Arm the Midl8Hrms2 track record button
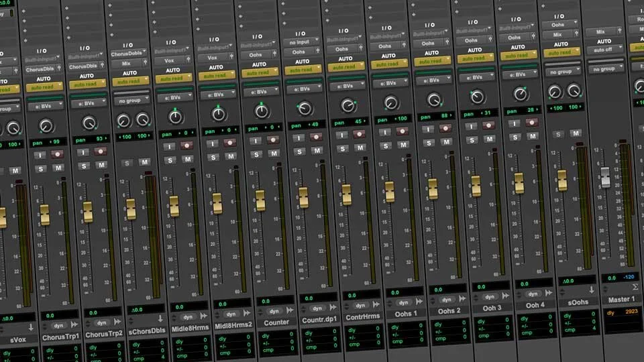The width and height of the screenshot is (644, 362). pyautogui.click(x=230, y=142)
